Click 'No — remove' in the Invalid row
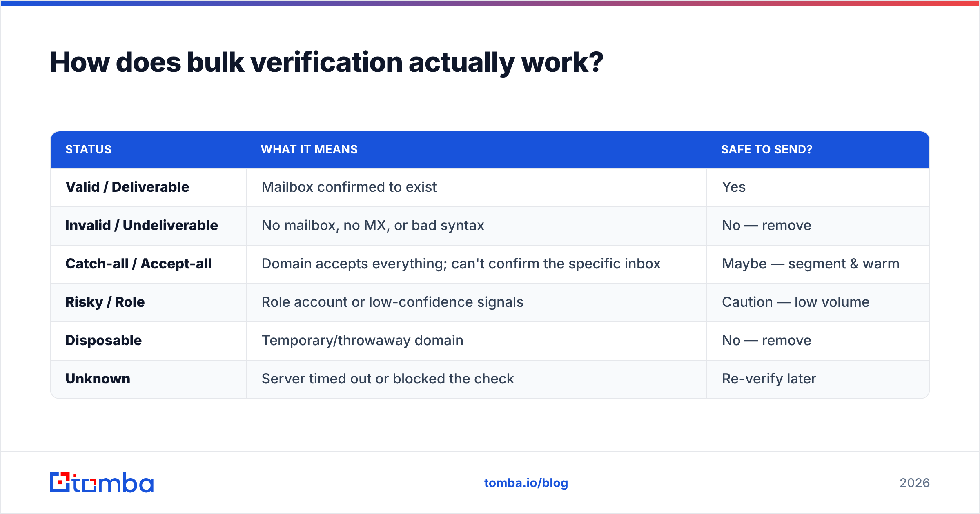 point(818,226)
